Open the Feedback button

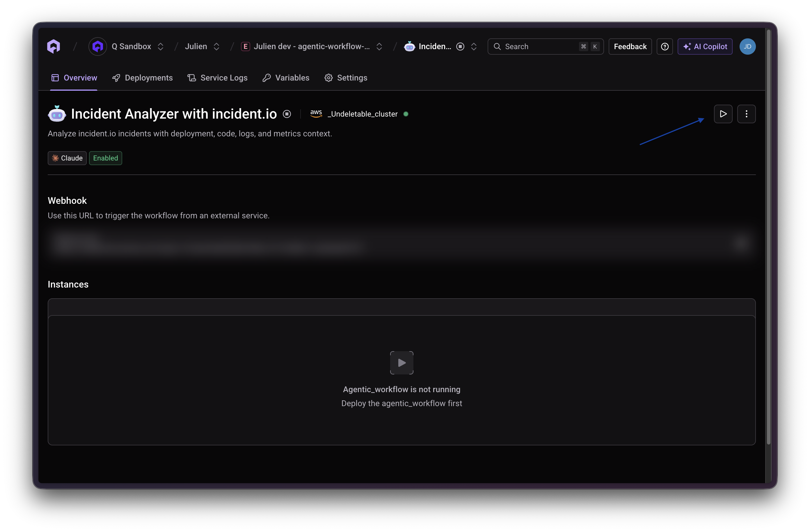click(x=630, y=47)
